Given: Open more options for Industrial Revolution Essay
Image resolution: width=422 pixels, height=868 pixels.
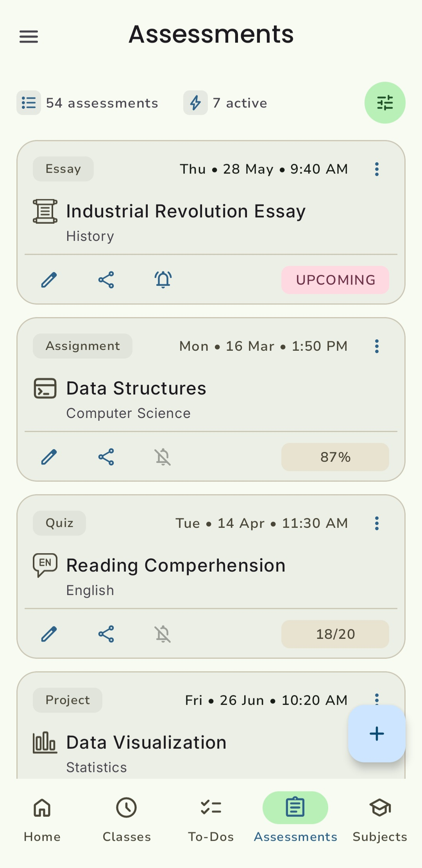Looking at the screenshot, I should tap(377, 169).
